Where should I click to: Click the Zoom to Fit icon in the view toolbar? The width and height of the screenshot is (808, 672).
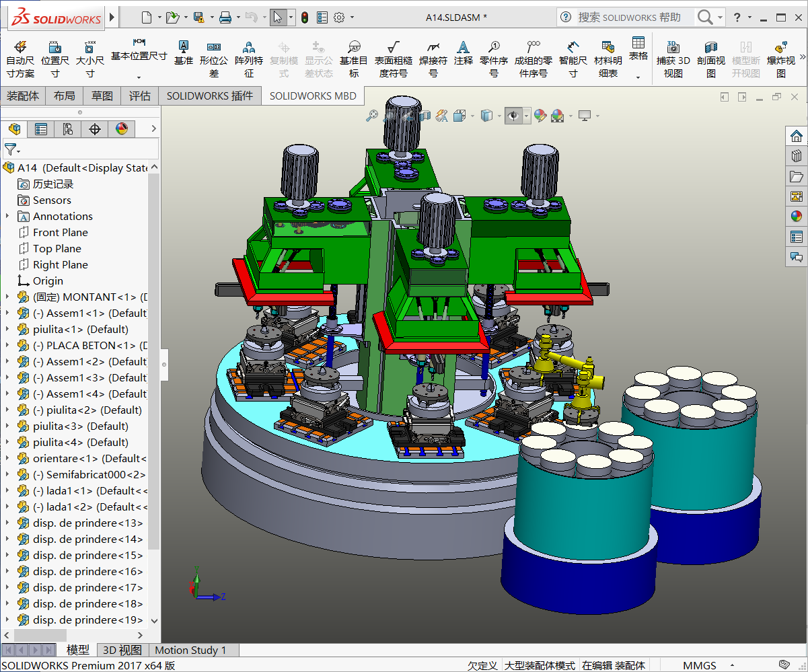point(372,116)
